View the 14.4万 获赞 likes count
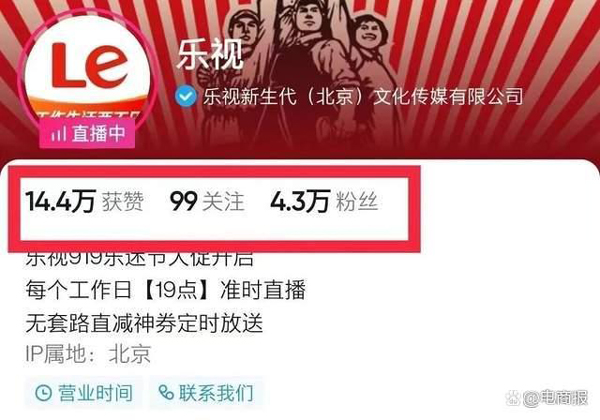Screen dimensions: 600x420 coord(85,202)
